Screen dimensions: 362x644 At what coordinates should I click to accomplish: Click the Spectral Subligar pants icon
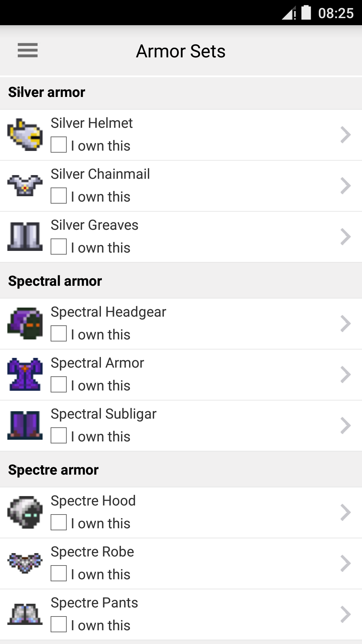click(x=25, y=425)
